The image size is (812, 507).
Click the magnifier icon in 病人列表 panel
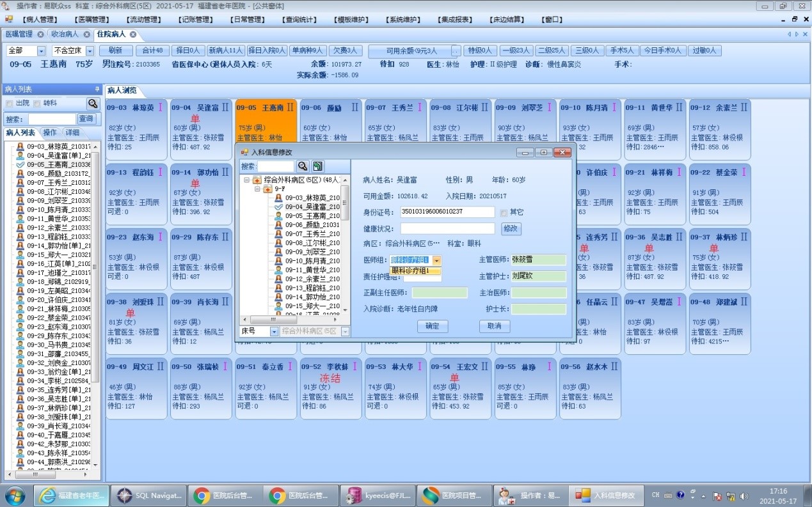pos(93,104)
